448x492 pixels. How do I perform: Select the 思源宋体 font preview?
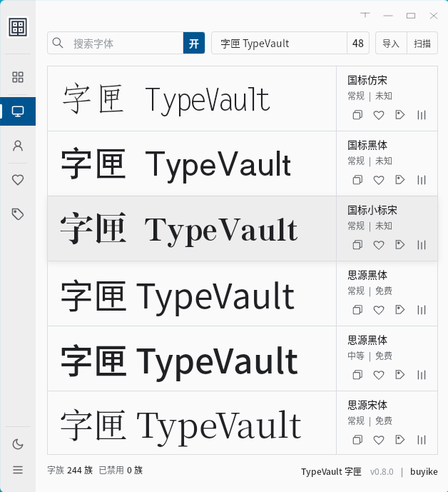click(192, 423)
